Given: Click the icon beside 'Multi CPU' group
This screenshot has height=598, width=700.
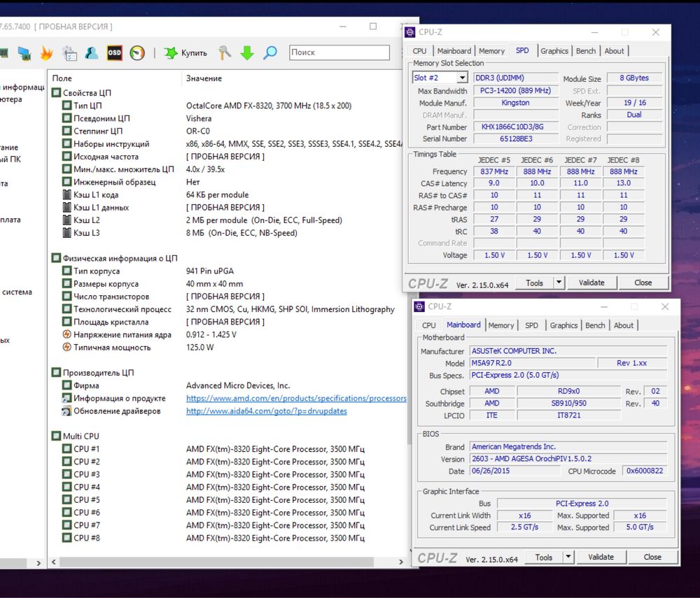Looking at the screenshot, I should tap(56, 436).
